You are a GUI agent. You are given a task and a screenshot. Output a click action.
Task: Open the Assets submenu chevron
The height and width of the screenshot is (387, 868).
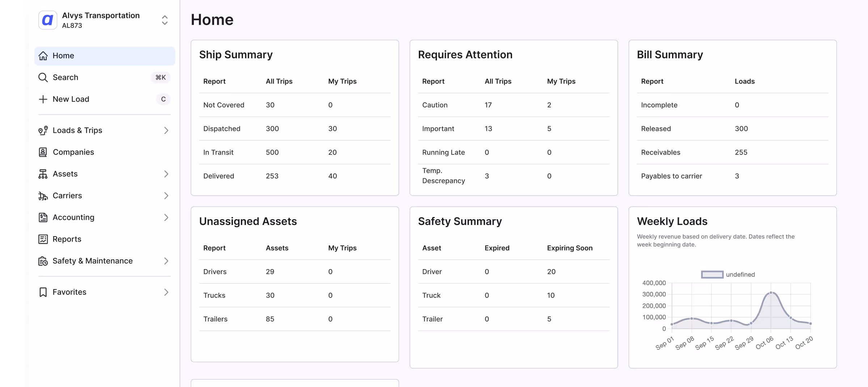click(x=166, y=174)
